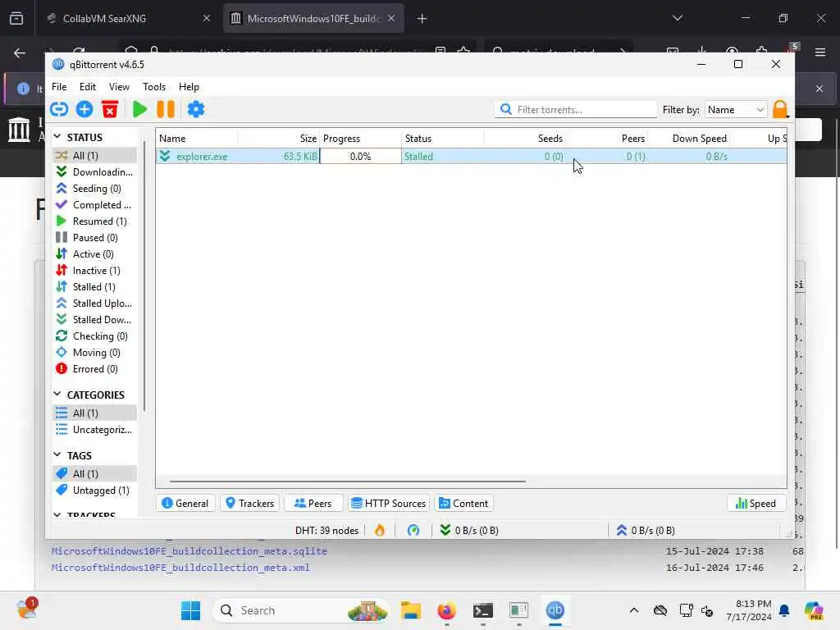The image size is (840, 630).
Task: Click the 0.0% progress bar of explorer.exe
Action: 361,157
